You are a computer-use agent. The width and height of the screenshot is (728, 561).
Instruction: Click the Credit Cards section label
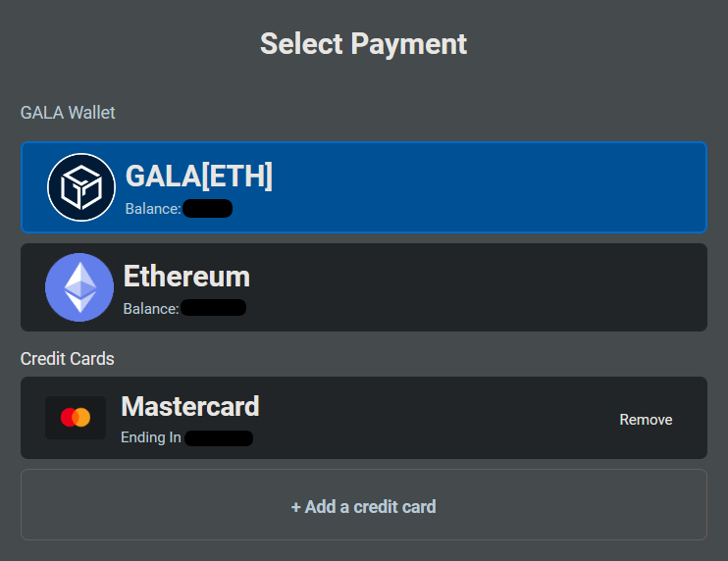(68, 359)
